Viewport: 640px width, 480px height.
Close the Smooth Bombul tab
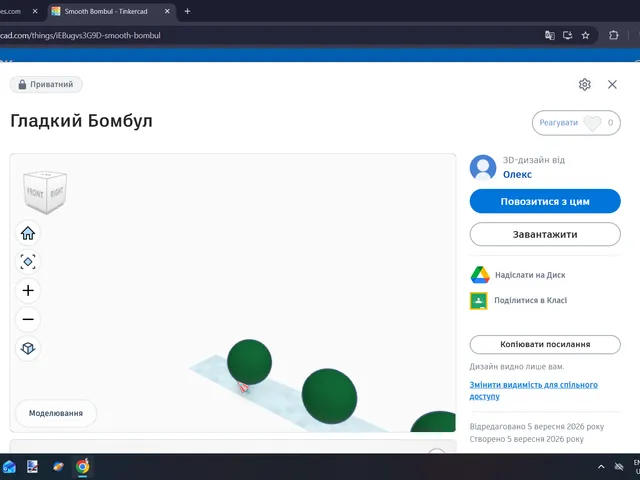tap(167, 11)
